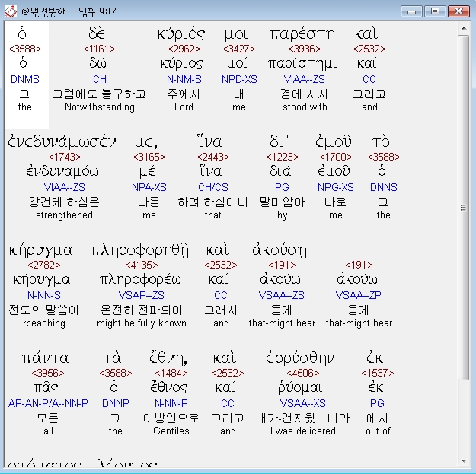
Task: Click the app icon in title bar
Action: 11,11
